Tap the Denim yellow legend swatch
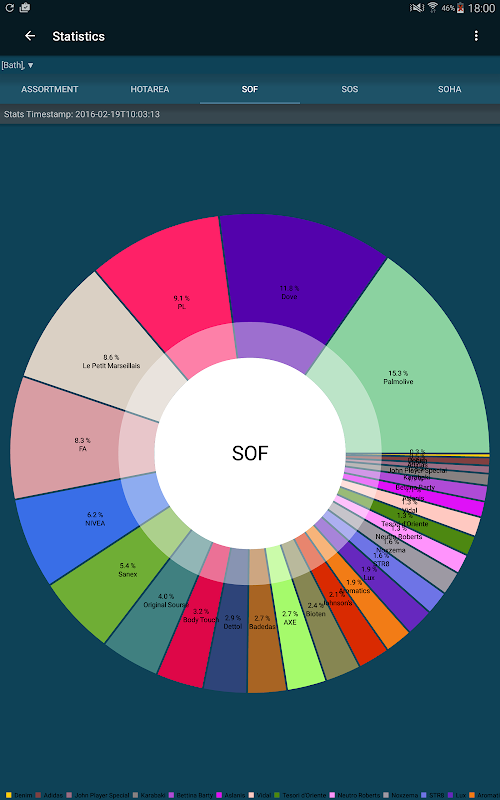Viewport: 500px width, 800px height. (8, 795)
